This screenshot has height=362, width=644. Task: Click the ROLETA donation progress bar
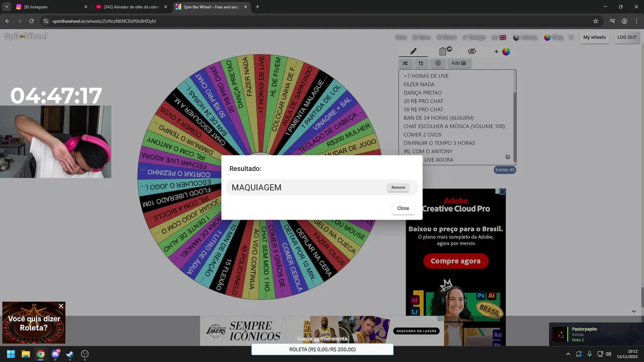pos(322,349)
